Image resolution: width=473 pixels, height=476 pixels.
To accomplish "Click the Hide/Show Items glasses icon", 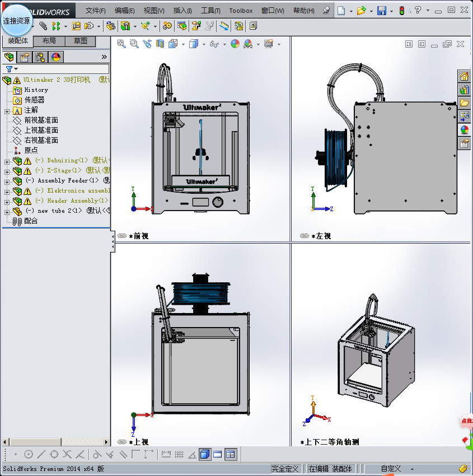I will [x=214, y=44].
